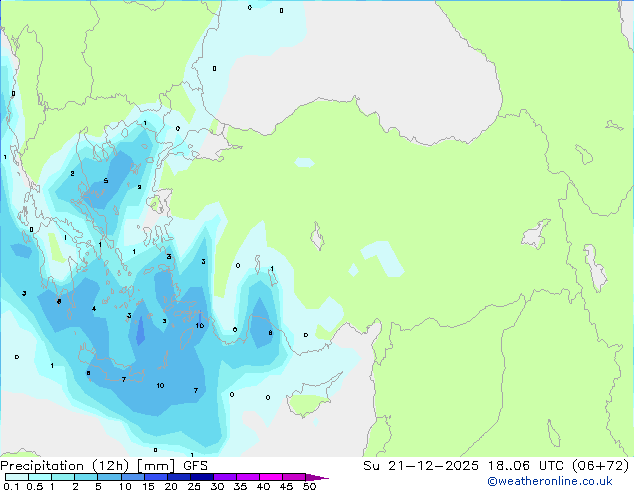This screenshot has height=490, width=634.
Task: Select the 2–5 mm legend color swatch
Action: [x=86, y=477]
